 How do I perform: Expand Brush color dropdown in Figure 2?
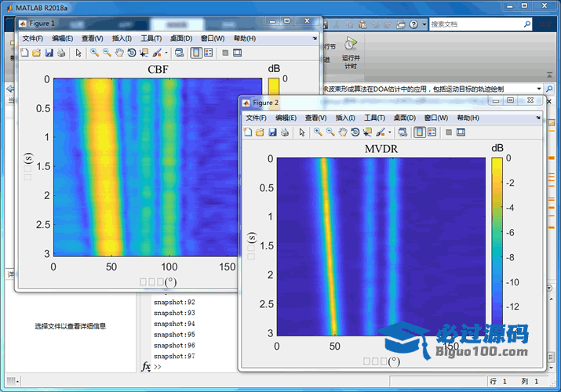pyautogui.click(x=389, y=133)
